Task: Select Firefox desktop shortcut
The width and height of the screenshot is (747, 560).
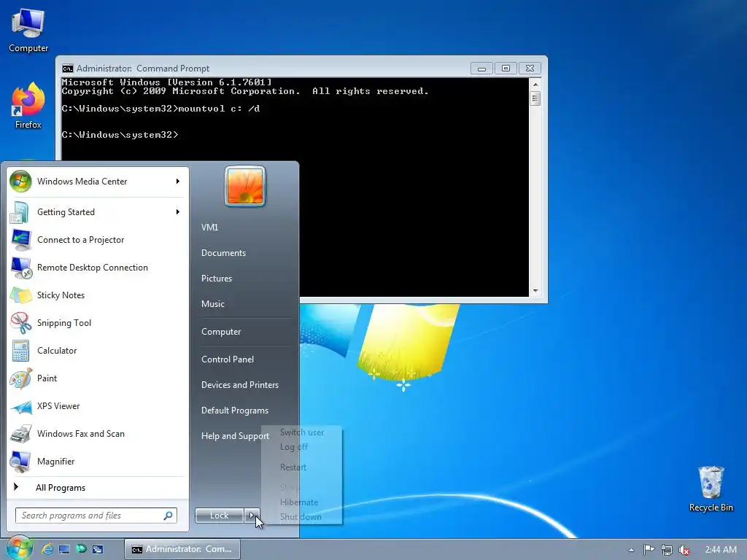Action: pos(28,106)
